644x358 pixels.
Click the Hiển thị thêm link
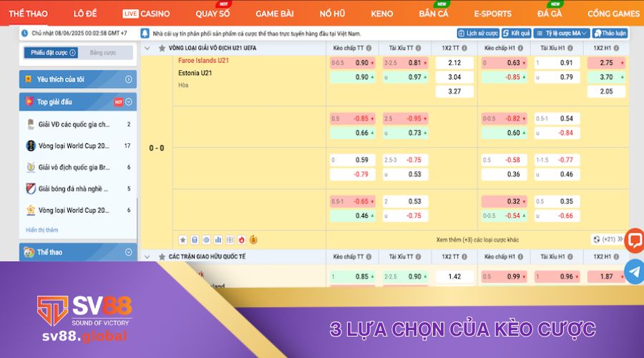click(x=42, y=230)
